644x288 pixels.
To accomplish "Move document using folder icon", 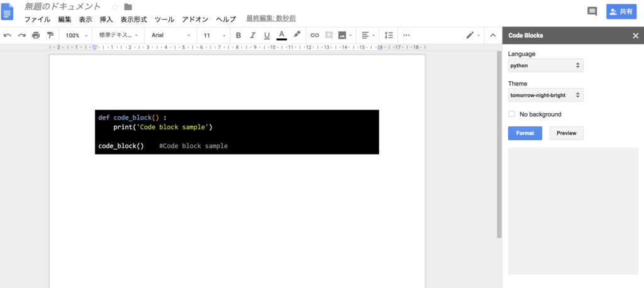I will click(x=128, y=6).
